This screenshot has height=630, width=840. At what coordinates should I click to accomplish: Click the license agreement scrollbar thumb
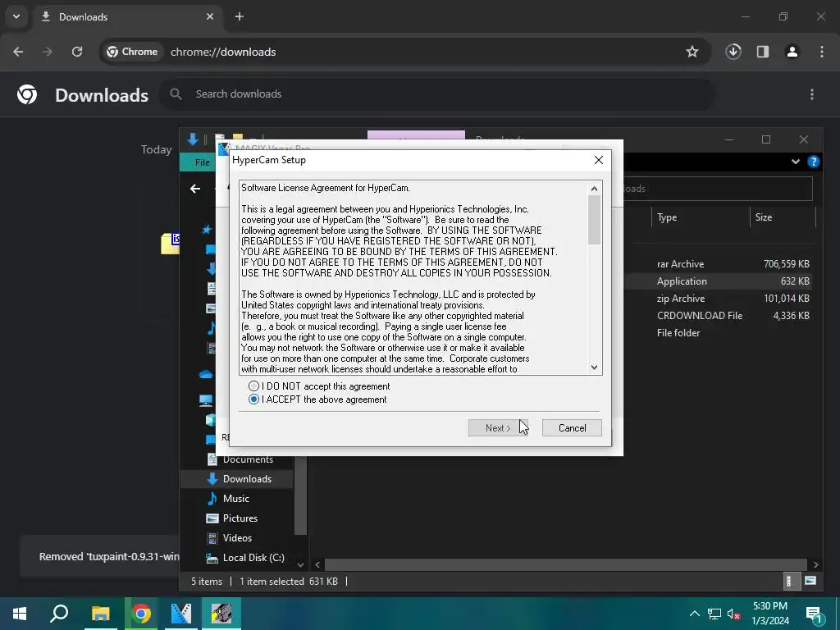[594, 220]
